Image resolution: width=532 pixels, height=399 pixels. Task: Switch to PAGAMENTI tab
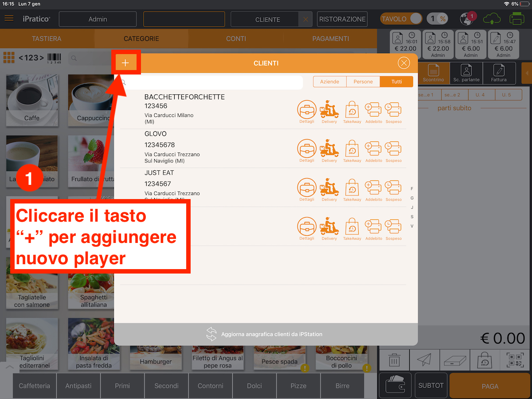coord(330,39)
